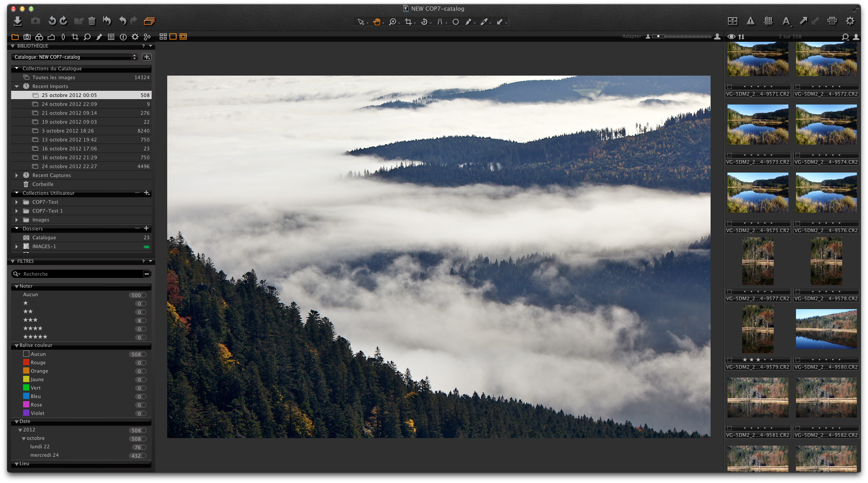Open the Lens correction tool tab
The height and width of the screenshot is (483, 868).
[63, 37]
